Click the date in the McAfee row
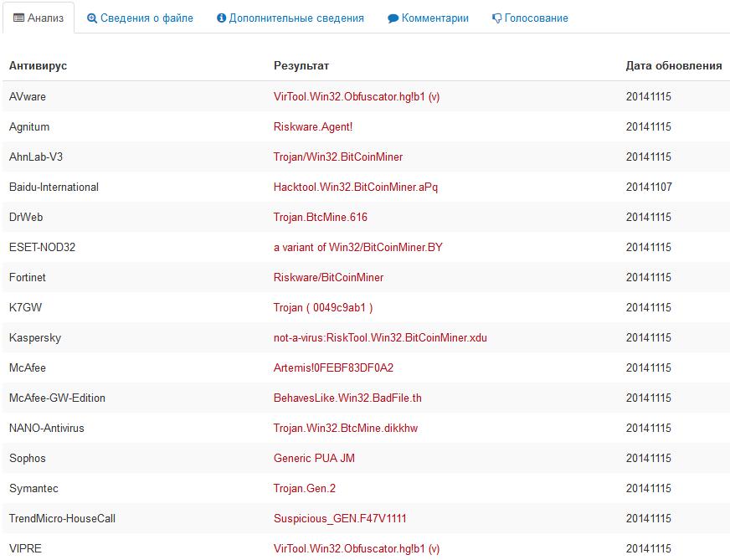The width and height of the screenshot is (730, 560). pos(649,367)
